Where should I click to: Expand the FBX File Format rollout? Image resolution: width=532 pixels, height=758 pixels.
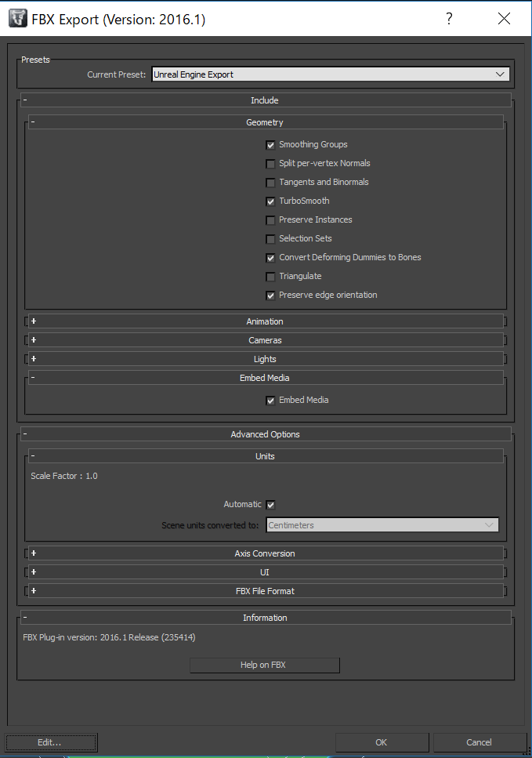266,591
